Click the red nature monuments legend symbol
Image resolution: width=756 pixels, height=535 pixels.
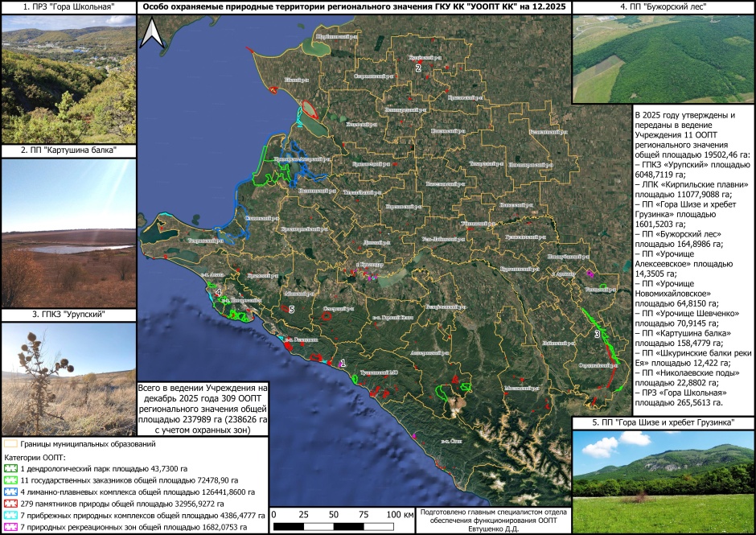11,504
